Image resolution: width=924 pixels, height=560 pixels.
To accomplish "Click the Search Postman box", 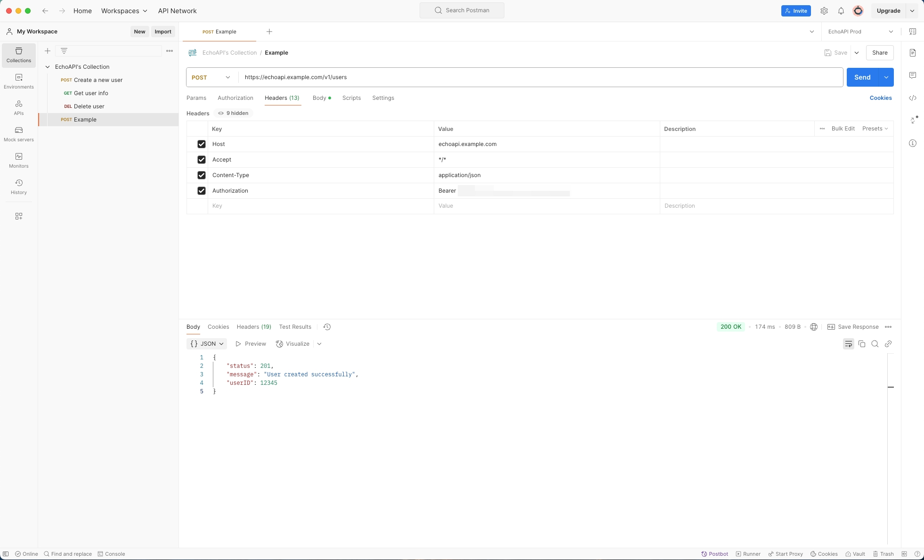I will (462, 10).
